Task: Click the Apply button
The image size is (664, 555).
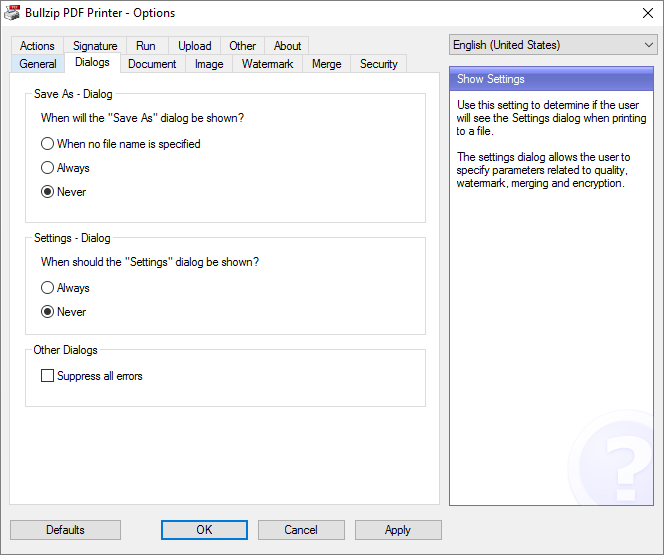Action: coord(398,530)
